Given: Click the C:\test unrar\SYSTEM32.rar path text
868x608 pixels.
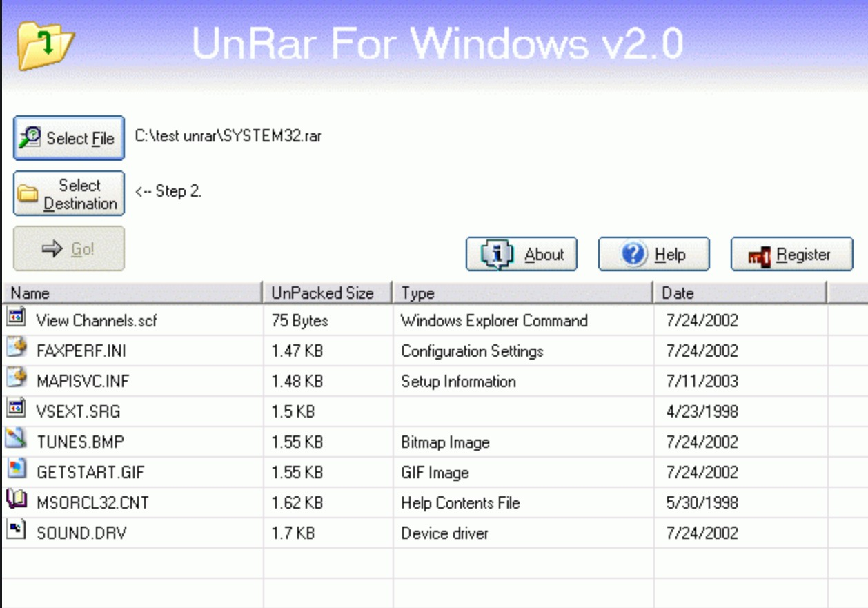Looking at the screenshot, I should coord(228,136).
